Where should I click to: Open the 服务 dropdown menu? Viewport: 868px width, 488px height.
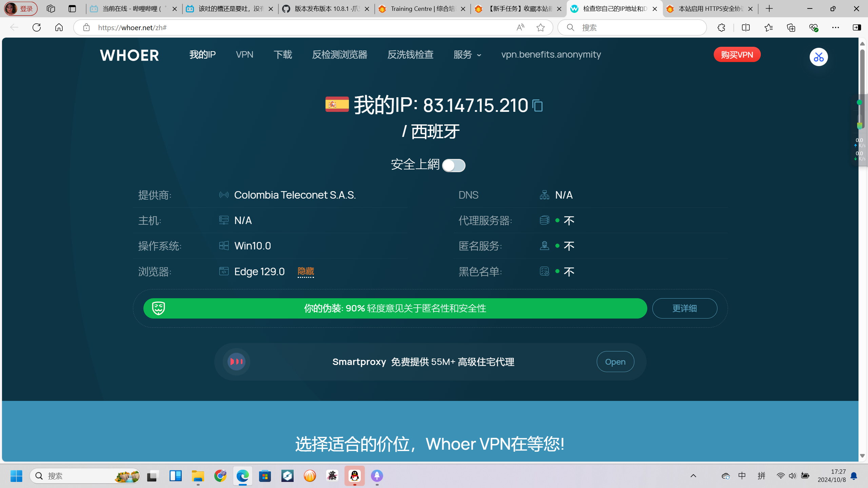(467, 55)
